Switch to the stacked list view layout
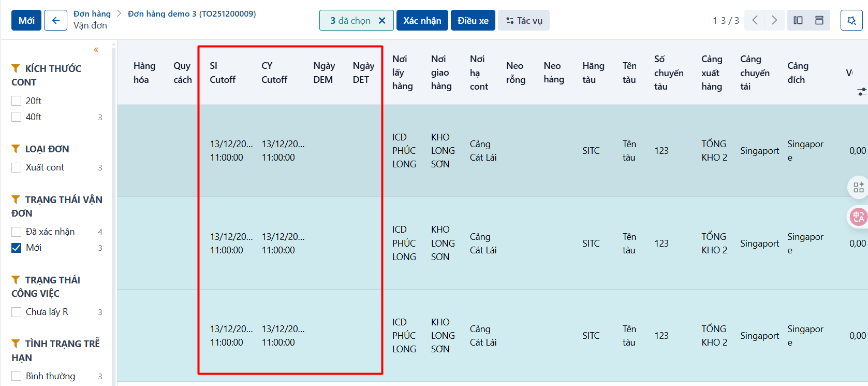The image size is (868, 386). [819, 20]
